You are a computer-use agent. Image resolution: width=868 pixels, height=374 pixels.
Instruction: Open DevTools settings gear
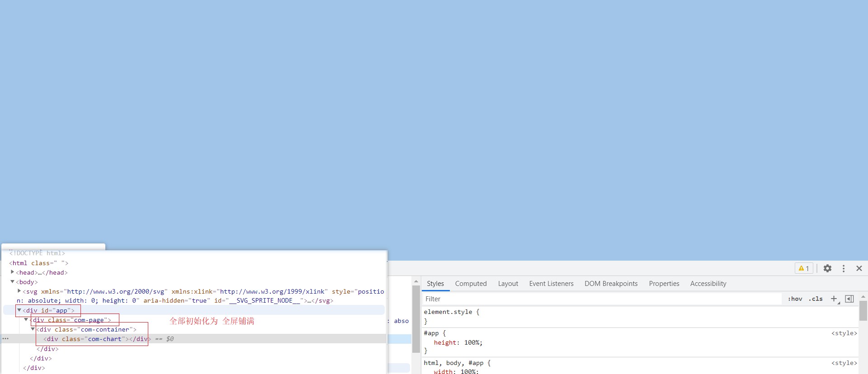827,268
